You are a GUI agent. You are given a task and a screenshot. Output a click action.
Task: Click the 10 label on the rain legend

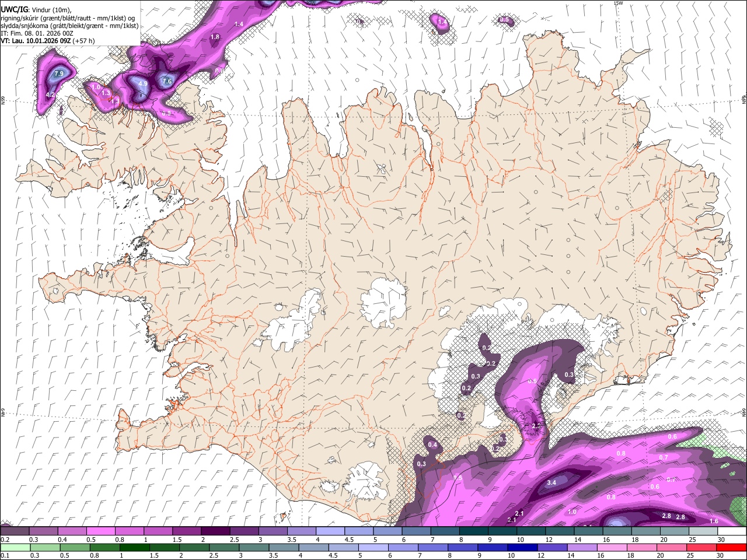pyautogui.click(x=511, y=555)
